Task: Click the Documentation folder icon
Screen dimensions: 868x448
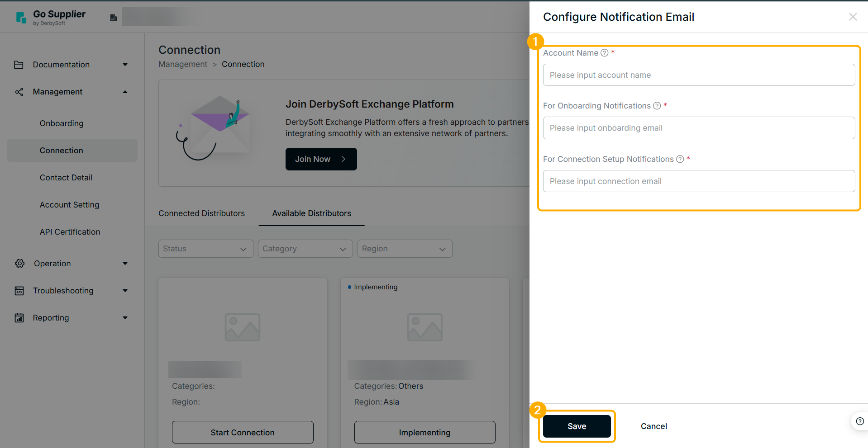Action: (x=19, y=65)
